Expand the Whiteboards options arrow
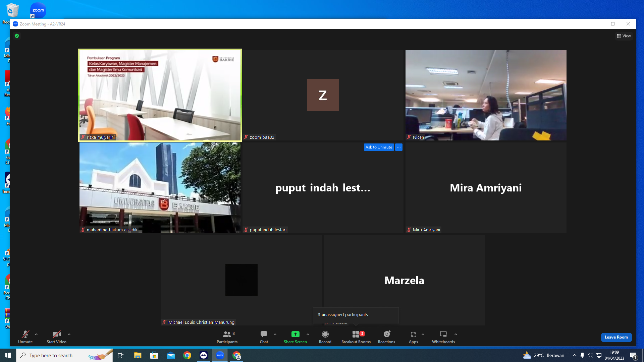 [456, 334]
